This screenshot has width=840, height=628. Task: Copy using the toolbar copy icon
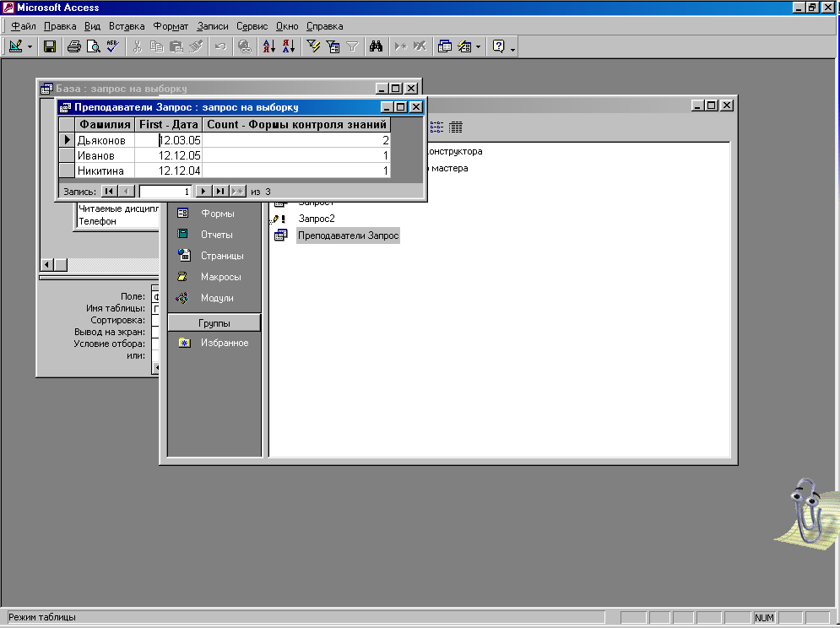coord(156,46)
